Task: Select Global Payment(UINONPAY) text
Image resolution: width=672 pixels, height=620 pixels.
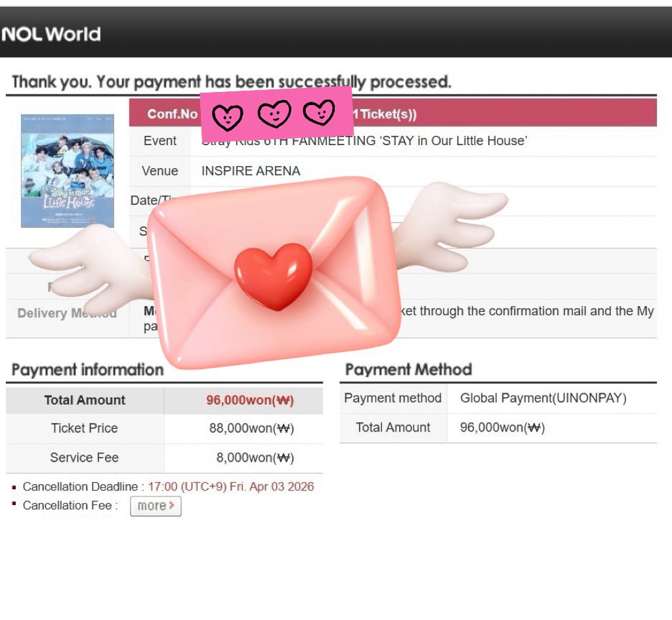Action: (x=543, y=398)
